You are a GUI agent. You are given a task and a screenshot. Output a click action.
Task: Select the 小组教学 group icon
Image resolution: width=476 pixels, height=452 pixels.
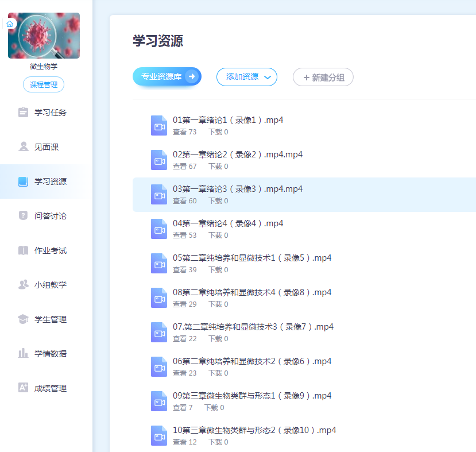pos(24,284)
